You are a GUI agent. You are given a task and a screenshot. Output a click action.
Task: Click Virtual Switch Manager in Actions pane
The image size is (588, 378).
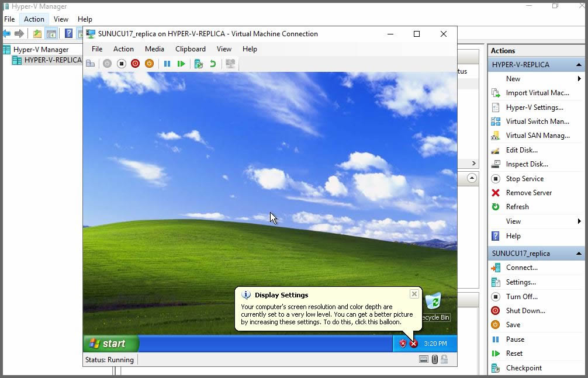point(537,122)
